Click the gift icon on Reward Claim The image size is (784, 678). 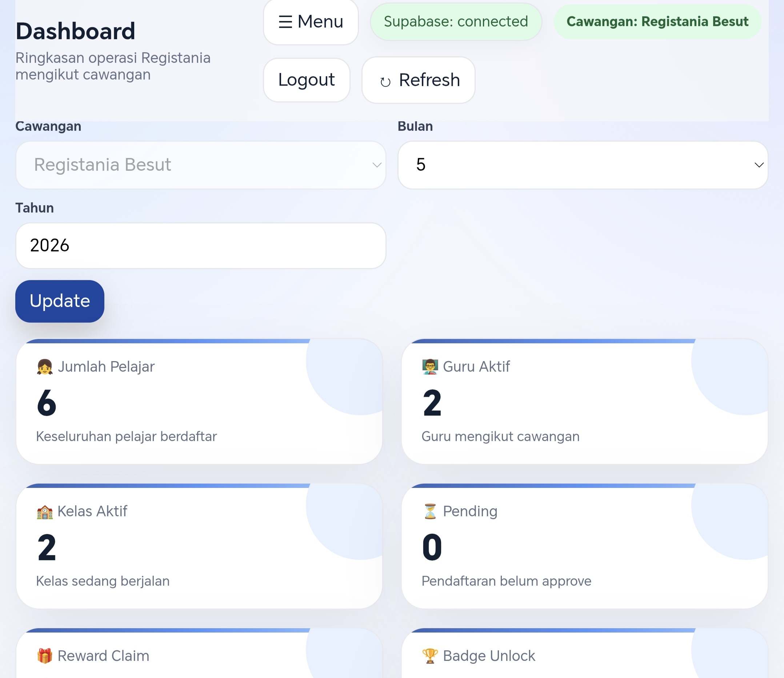coord(45,656)
